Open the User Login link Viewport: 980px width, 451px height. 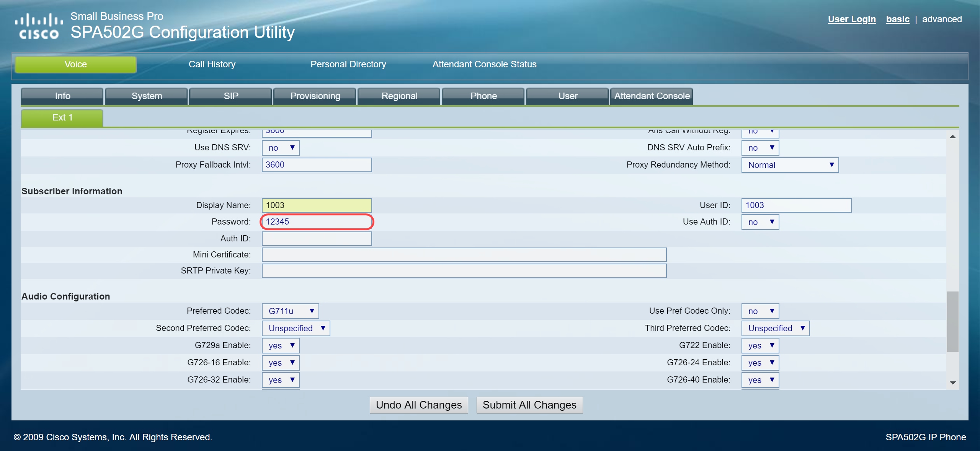851,19
